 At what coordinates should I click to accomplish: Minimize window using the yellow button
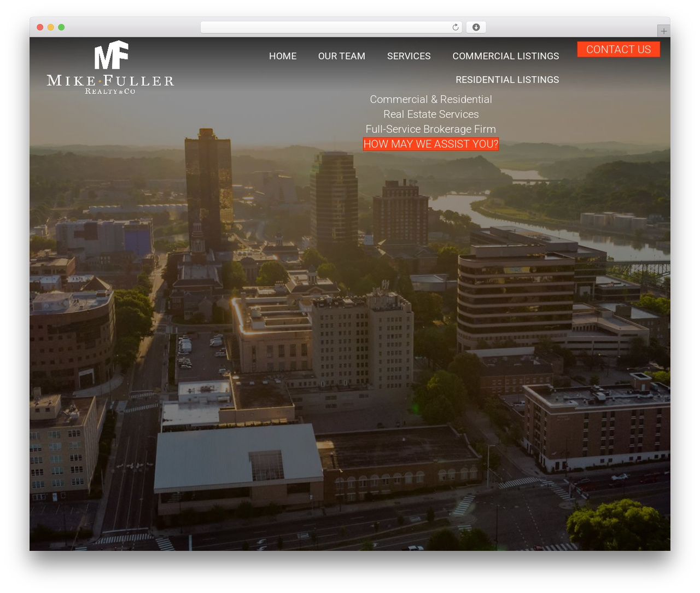click(50, 27)
